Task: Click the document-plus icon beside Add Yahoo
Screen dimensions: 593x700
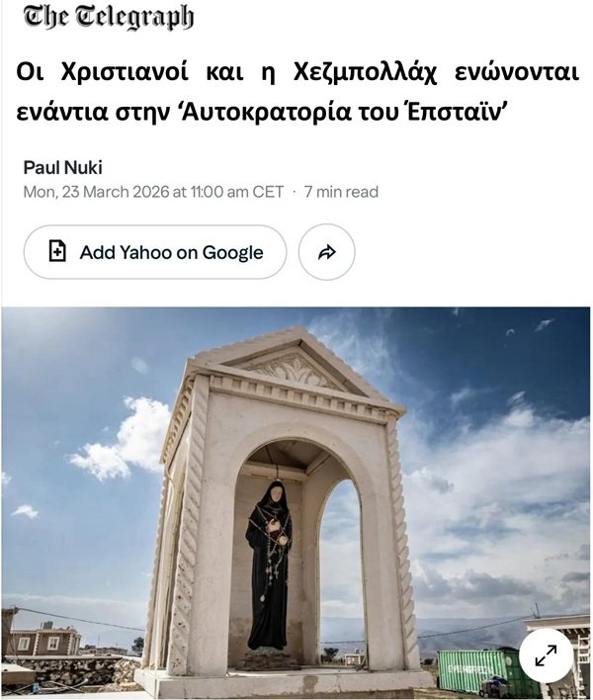Action: click(x=57, y=251)
